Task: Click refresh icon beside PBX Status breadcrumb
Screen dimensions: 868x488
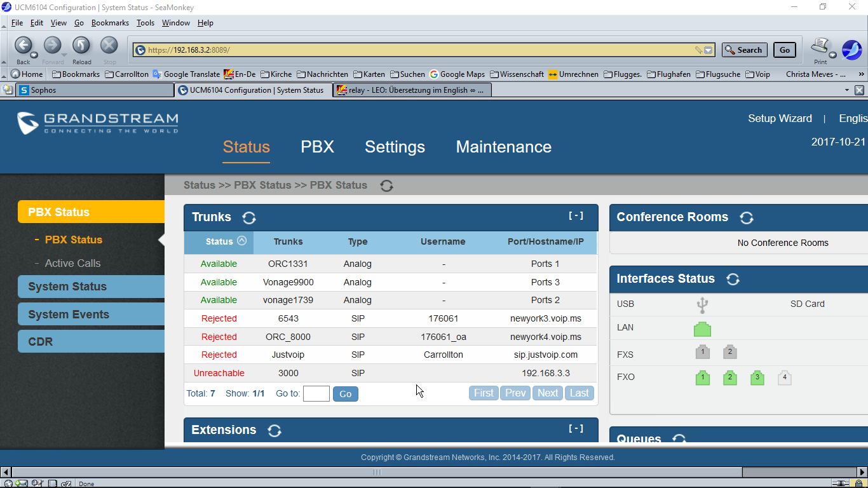Action: click(x=386, y=186)
